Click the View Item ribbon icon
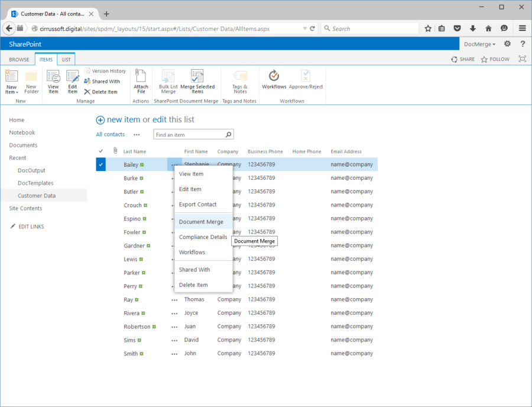Viewport: 532px width, 407px height. tap(53, 76)
